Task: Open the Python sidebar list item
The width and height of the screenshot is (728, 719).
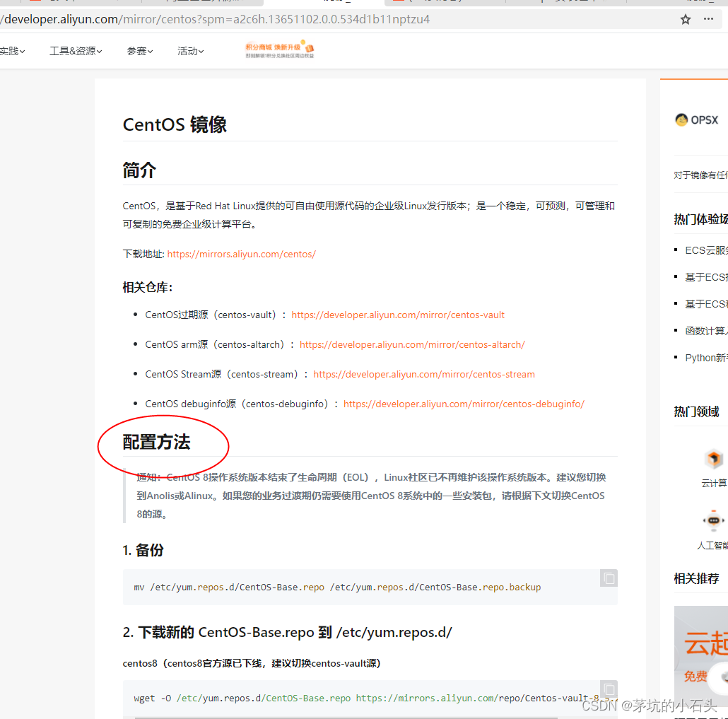Action: click(705, 358)
